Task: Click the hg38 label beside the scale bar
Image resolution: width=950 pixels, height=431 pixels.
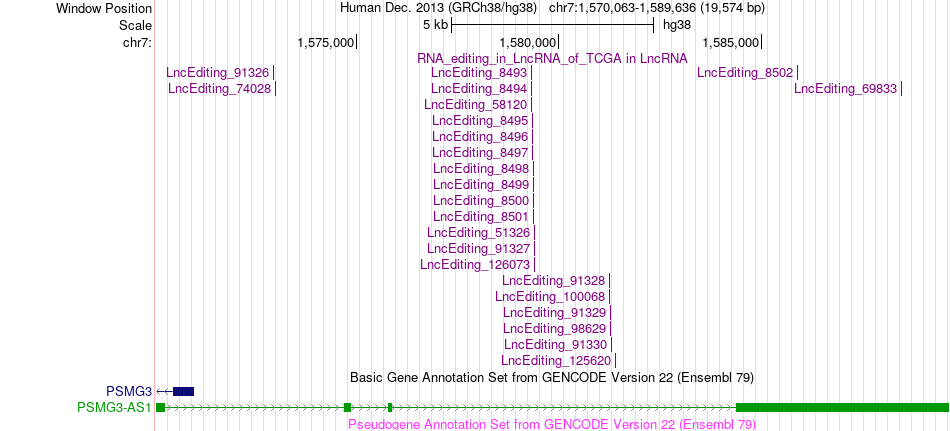Action: 677,25
